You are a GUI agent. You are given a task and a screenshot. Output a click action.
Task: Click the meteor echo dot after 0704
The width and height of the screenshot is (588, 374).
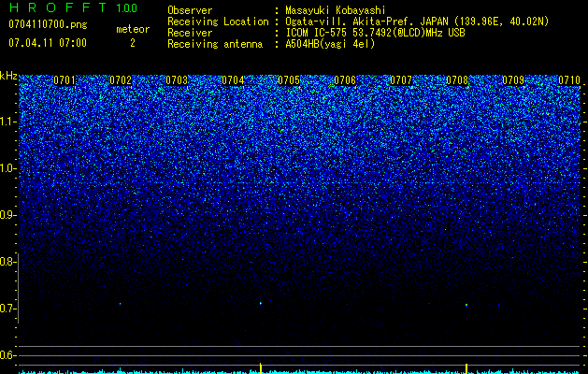pos(260,303)
